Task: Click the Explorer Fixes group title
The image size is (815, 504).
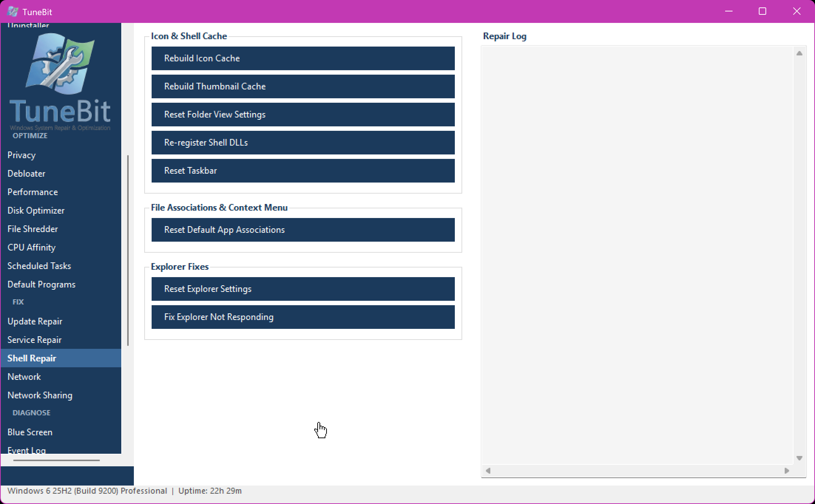Action: pos(180,267)
